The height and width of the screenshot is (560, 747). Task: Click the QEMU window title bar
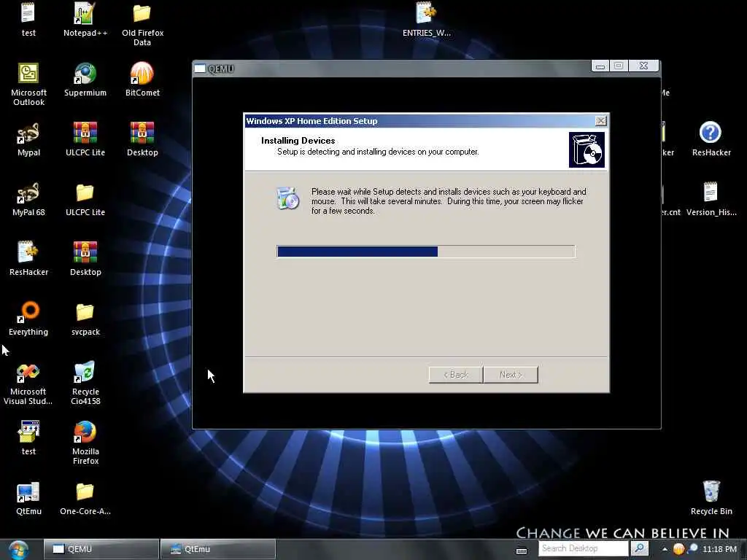pos(391,69)
